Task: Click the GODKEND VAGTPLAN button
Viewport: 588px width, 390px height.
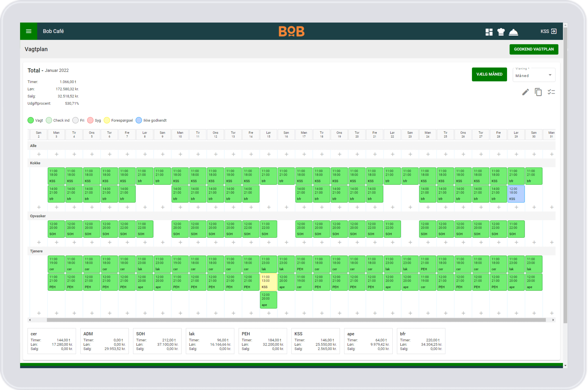Action: click(534, 49)
